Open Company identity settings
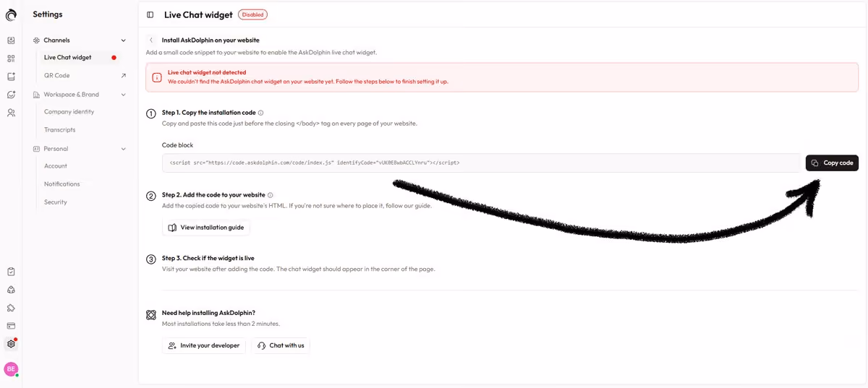 click(x=69, y=112)
